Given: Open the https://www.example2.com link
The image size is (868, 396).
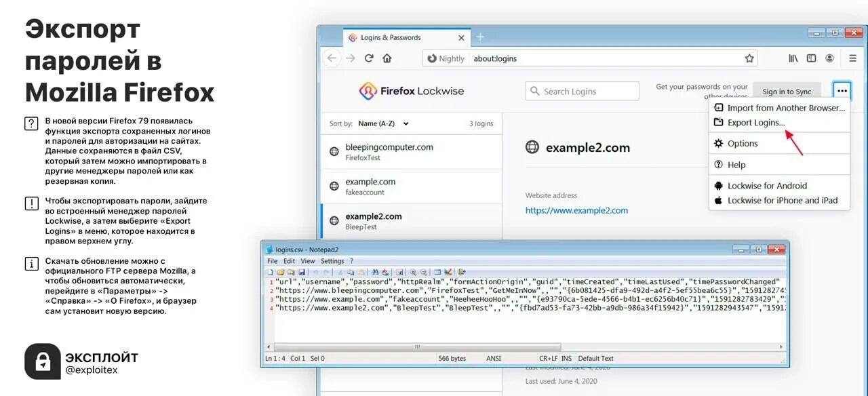Looking at the screenshot, I should 576,210.
